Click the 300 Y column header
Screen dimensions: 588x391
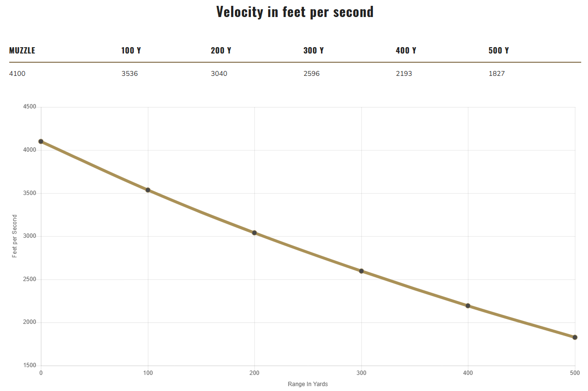pos(313,51)
